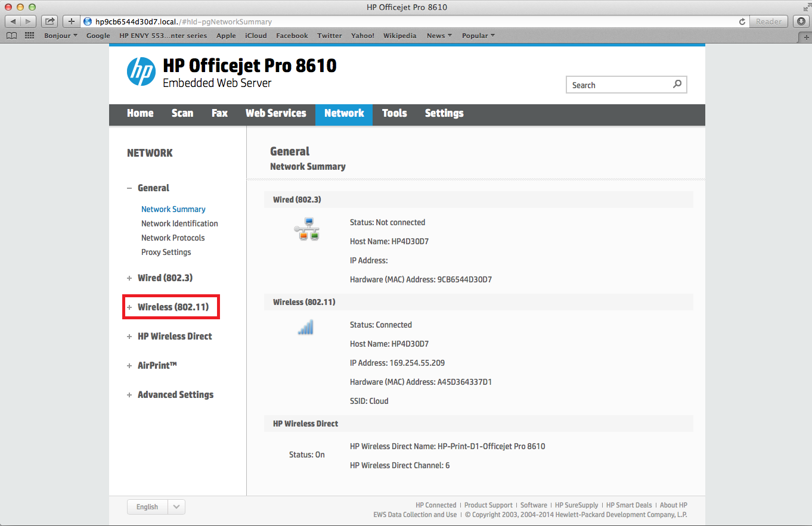Open the Twitter bookmark
Image resolution: width=812 pixels, height=526 pixels.
[330, 36]
